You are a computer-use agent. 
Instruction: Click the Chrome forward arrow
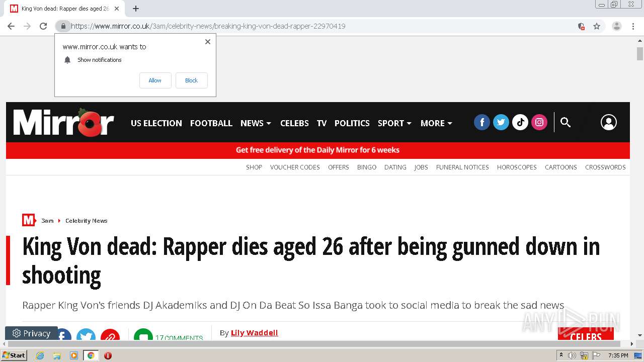(x=27, y=26)
